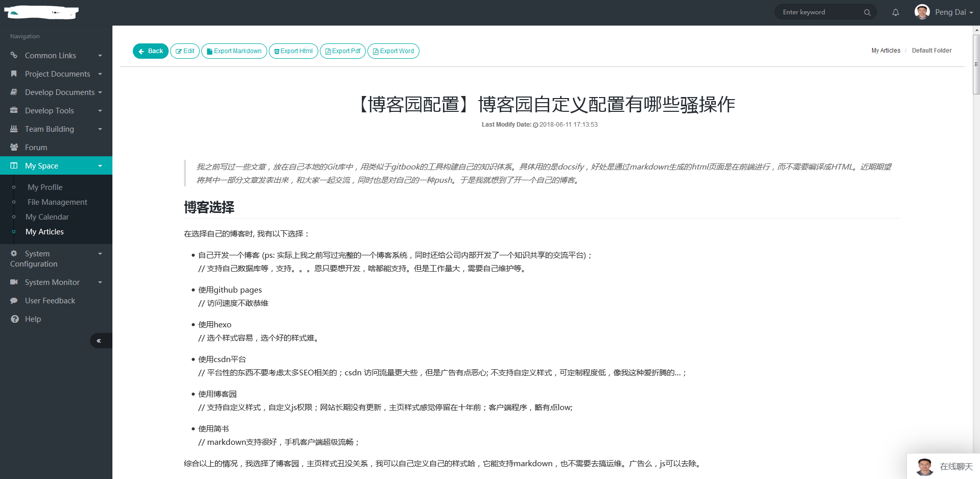
Task: Click the Project Documents bookmark icon
Action: pos(14,74)
